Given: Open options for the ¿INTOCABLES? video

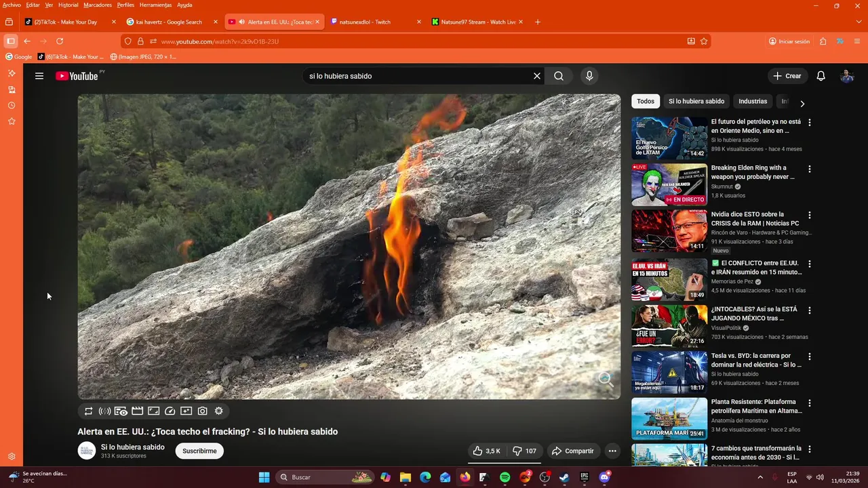Looking at the screenshot, I should point(809,310).
